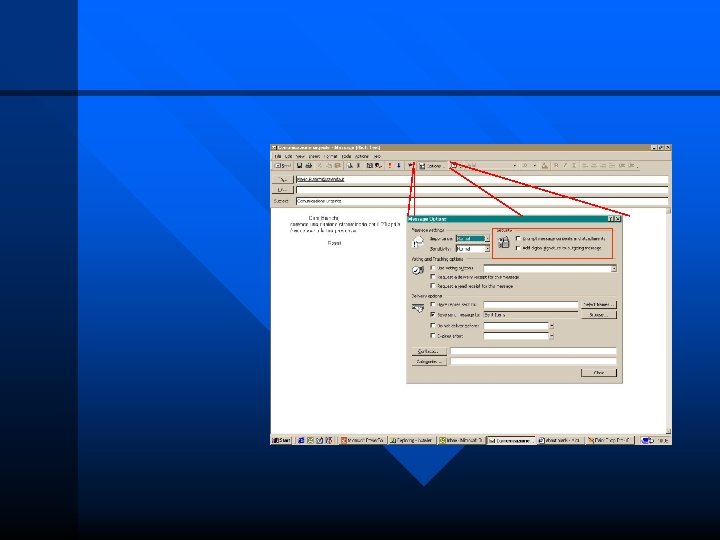Open the font name dropdown in the toolbar
The image size is (720, 540).
point(514,165)
